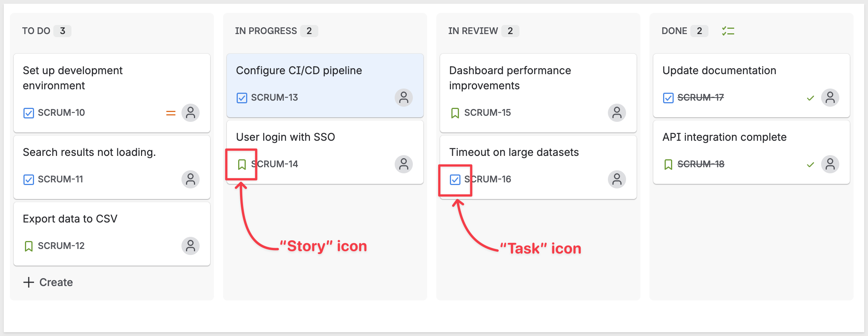This screenshot has height=336, width=868.
Task: Click the Story icon on SCRUM-14
Action: click(242, 164)
